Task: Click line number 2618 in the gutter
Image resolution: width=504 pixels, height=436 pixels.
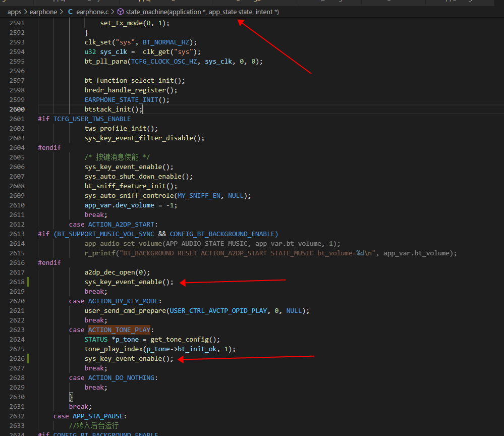Action: pyautogui.click(x=17, y=282)
